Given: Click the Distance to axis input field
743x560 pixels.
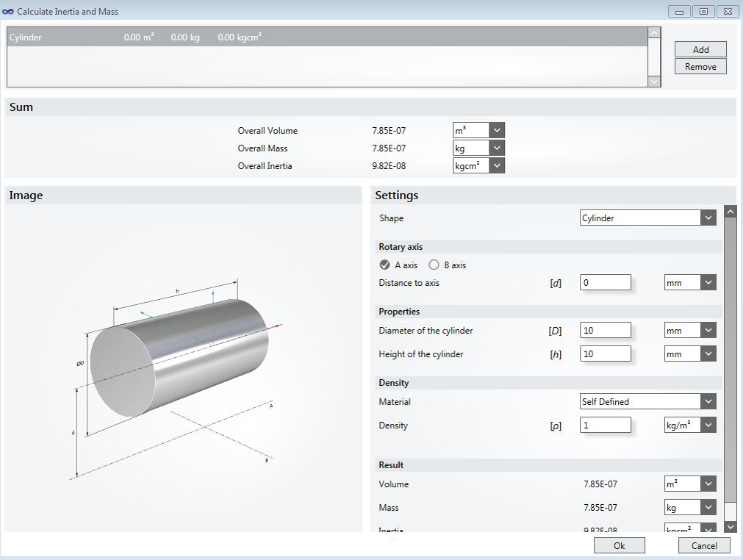Looking at the screenshot, I should 606,282.
